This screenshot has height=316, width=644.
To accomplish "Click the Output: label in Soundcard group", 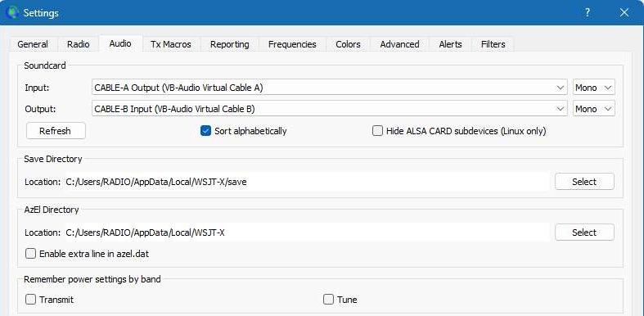I will (40, 109).
